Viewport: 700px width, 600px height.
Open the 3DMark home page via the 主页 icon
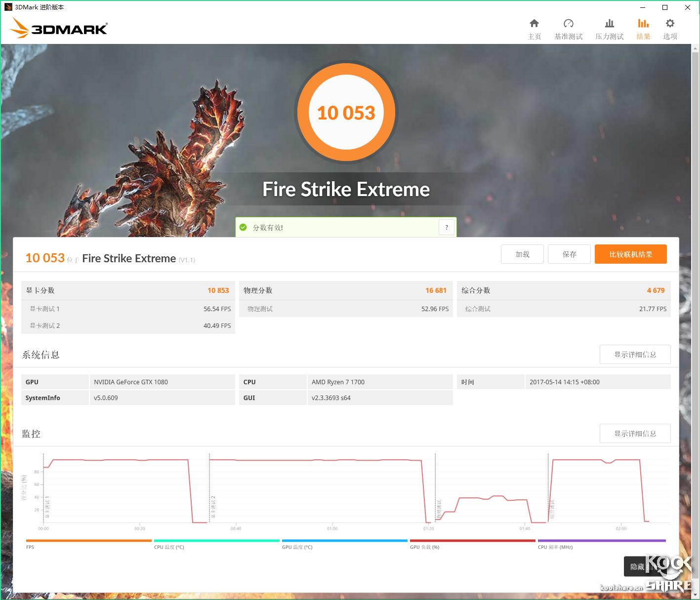tap(534, 28)
